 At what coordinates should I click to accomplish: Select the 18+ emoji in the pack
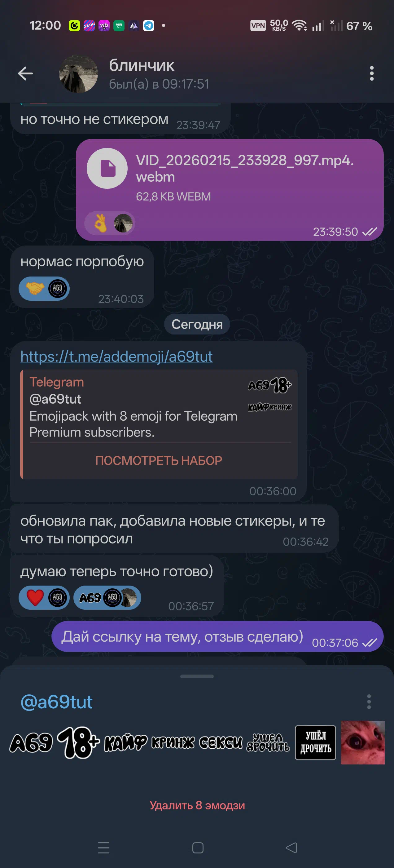78,742
